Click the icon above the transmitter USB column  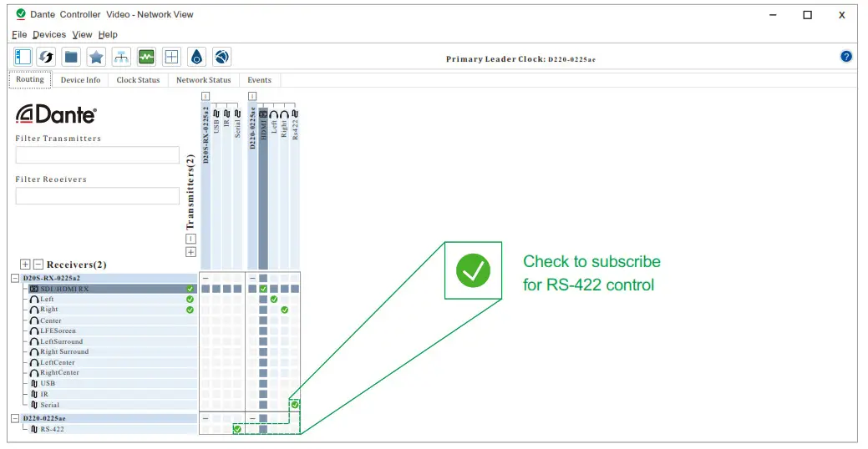(x=216, y=114)
